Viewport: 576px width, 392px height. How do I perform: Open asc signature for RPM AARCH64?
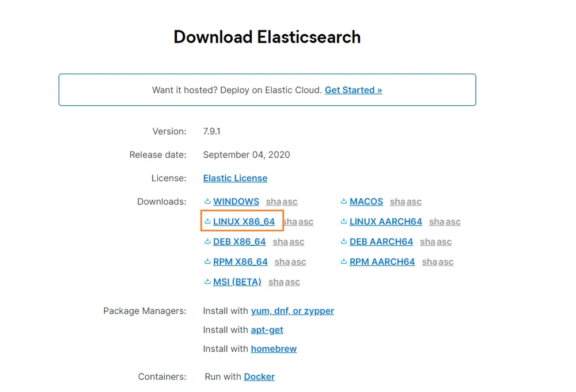click(446, 262)
